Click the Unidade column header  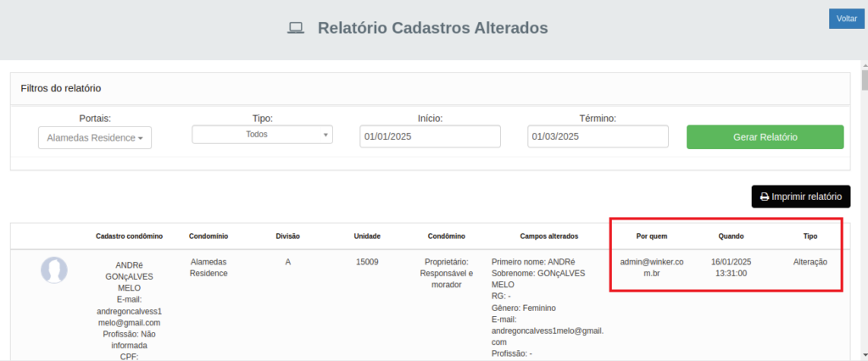pyautogui.click(x=367, y=236)
